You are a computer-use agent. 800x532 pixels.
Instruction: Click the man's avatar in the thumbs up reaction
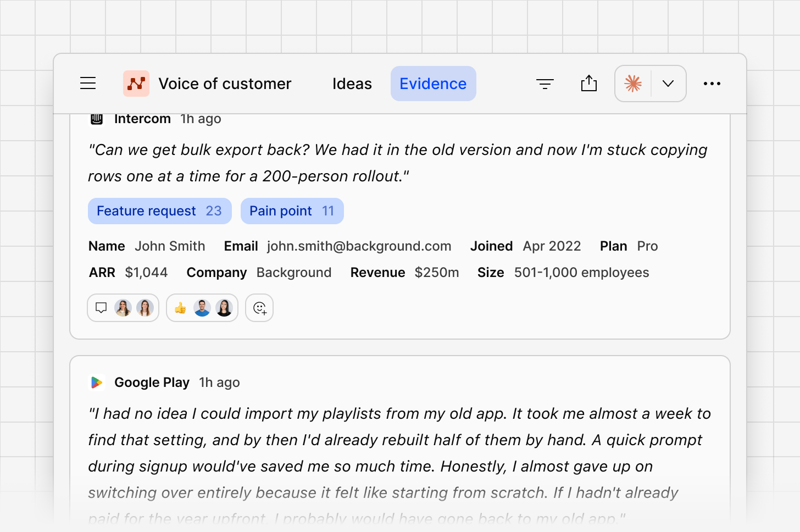[202, 308]
